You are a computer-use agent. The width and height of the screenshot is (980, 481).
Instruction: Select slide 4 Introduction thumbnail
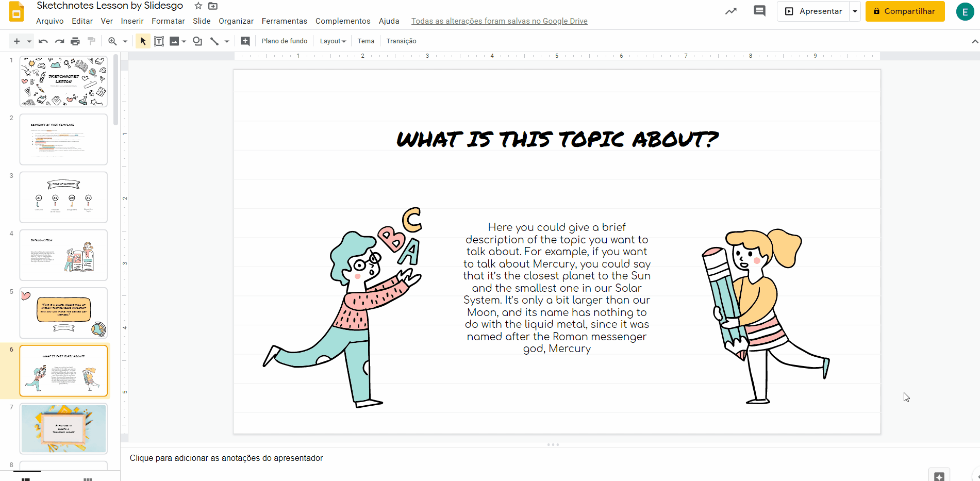[x=63, y=255]
